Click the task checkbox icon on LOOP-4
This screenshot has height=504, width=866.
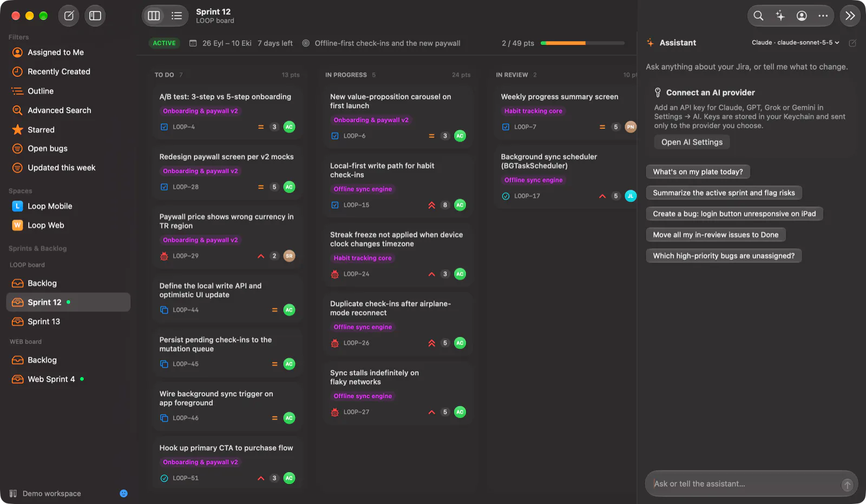(x=164, y=127)
